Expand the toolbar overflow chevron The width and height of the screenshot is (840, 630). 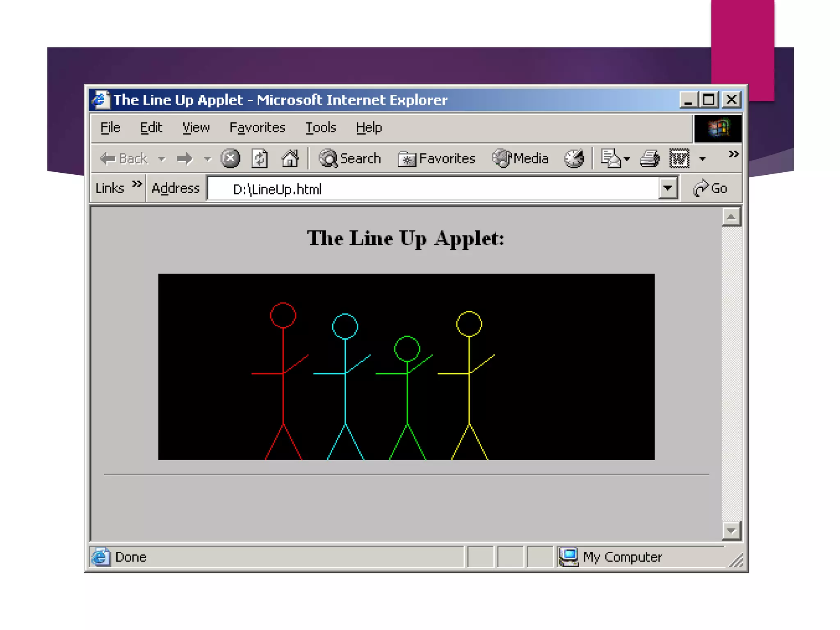click(733, 154)
